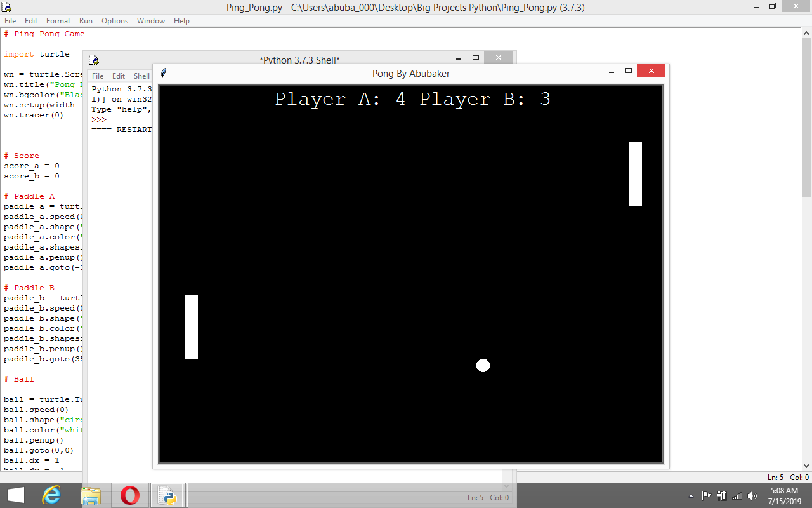
Task: Open the Edit menu of the Python Shell
Action: (119, 76)
